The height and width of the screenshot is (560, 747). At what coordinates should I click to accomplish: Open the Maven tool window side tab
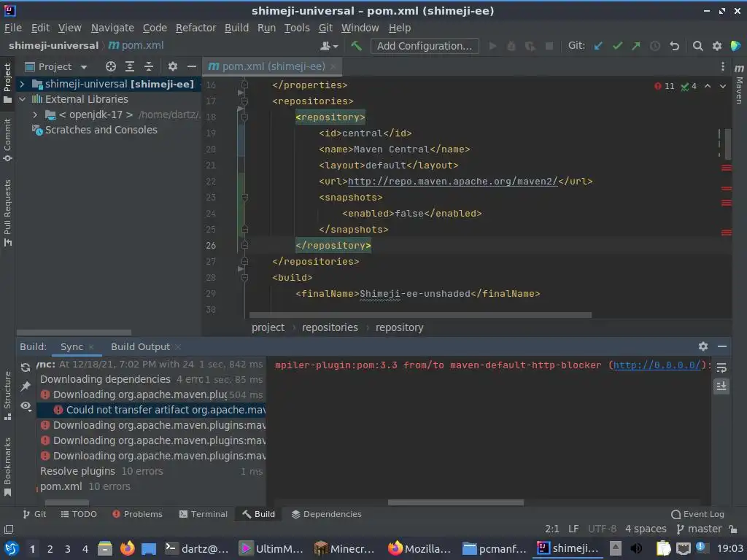pos(740,85)
